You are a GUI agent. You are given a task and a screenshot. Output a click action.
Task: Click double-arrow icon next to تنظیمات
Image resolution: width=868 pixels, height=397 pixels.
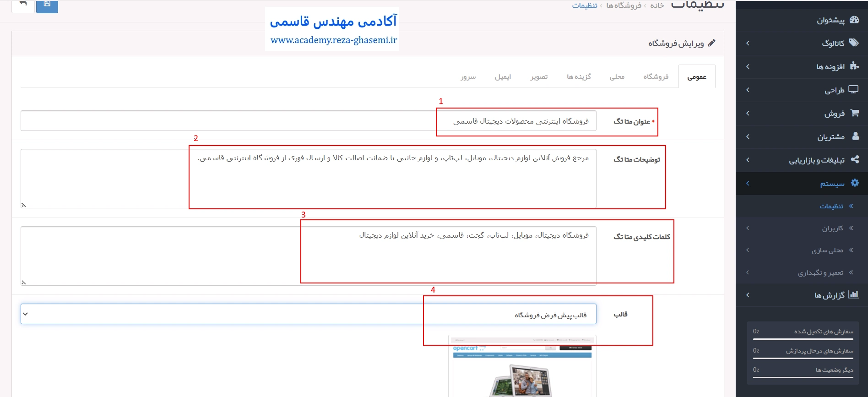[851, 206]
